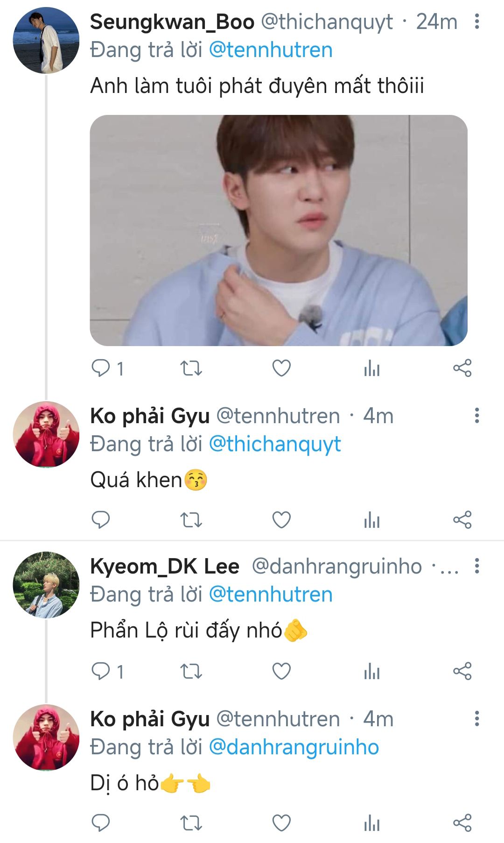The width and height of the screenshot is (504, 843).
Task: Open more options on "Quá khen" tweet
Action: [476, 416]
